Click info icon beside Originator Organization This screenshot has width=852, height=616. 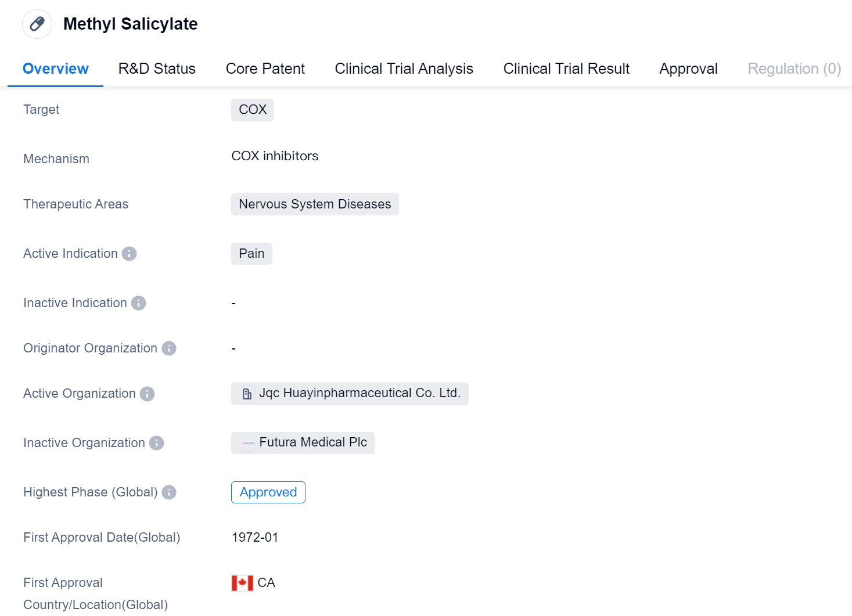pos(169,348)
